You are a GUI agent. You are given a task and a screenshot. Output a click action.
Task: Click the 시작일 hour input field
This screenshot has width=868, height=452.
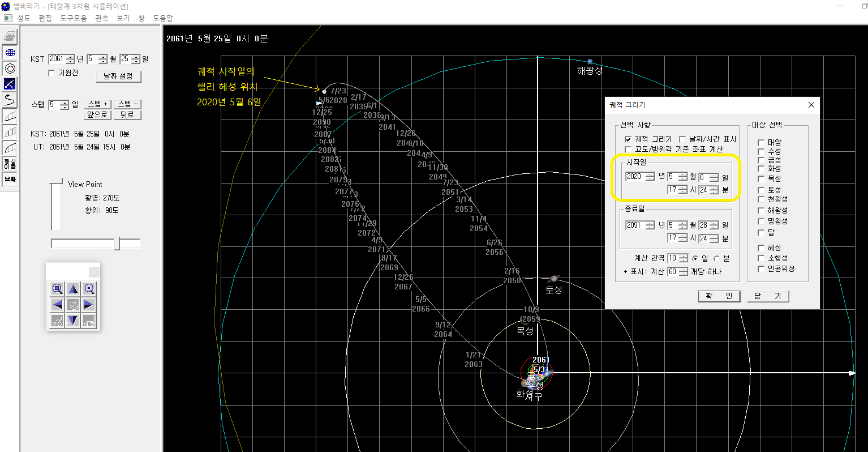pos(672,190)
